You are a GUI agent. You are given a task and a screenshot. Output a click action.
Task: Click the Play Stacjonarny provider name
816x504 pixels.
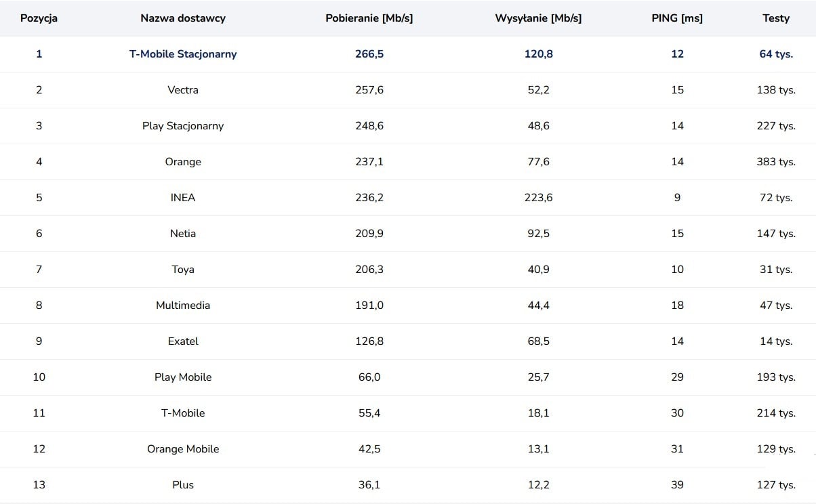coord(183,126)
